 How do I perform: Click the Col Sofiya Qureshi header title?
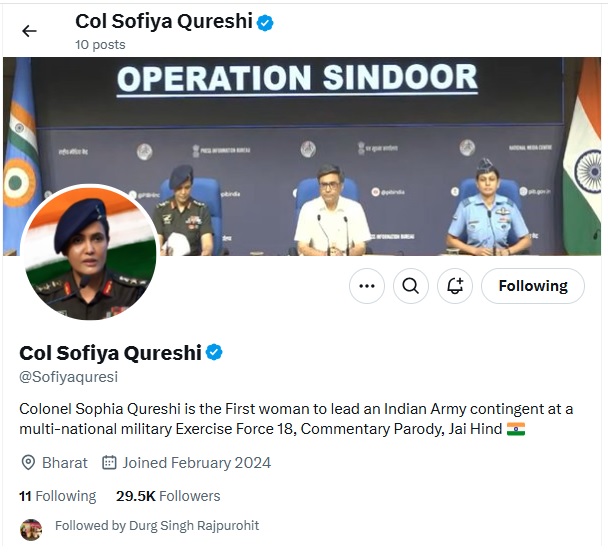(x=165, y=21)
